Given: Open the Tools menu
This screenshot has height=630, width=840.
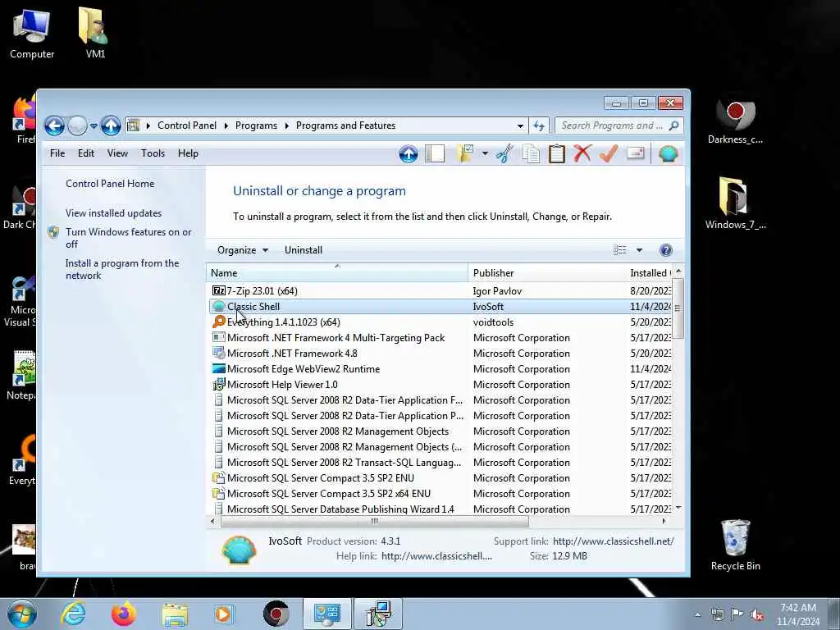Looking at the screenshot, I should [153, 153].
